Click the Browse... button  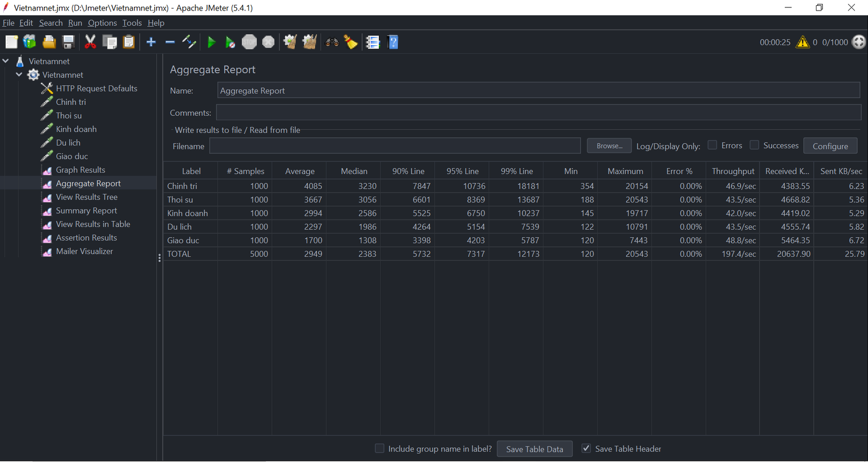click(x=609, y=146)
